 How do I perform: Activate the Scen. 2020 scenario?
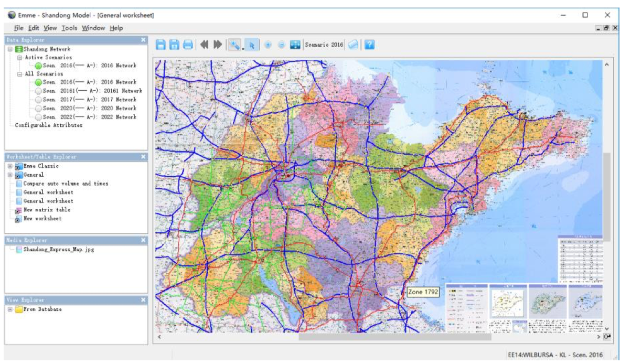click(89, 108)
